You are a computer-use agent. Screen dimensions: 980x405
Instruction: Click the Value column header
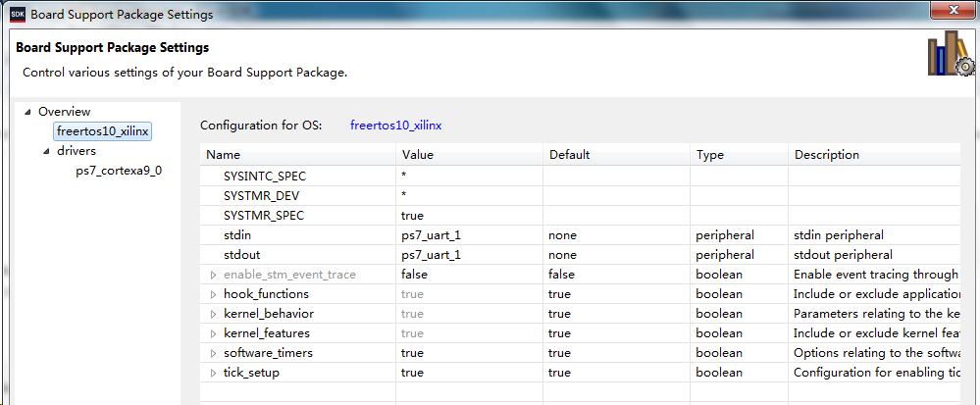click(x=469, y=154)
